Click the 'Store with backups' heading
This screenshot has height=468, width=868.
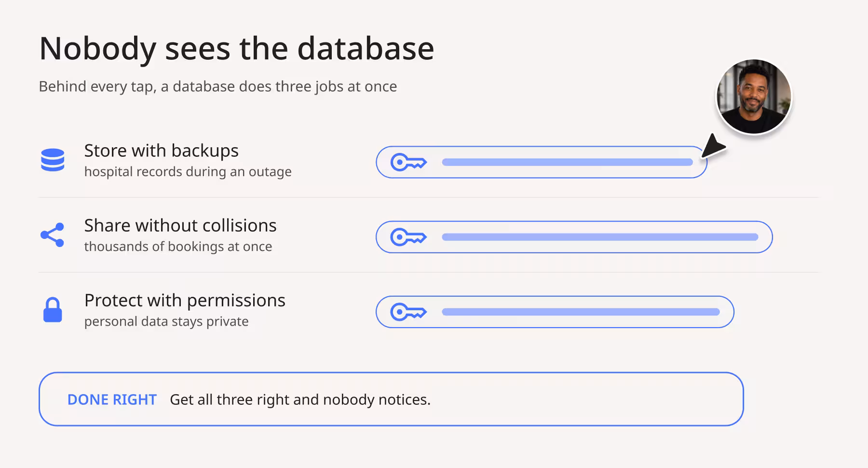(162, 151)
